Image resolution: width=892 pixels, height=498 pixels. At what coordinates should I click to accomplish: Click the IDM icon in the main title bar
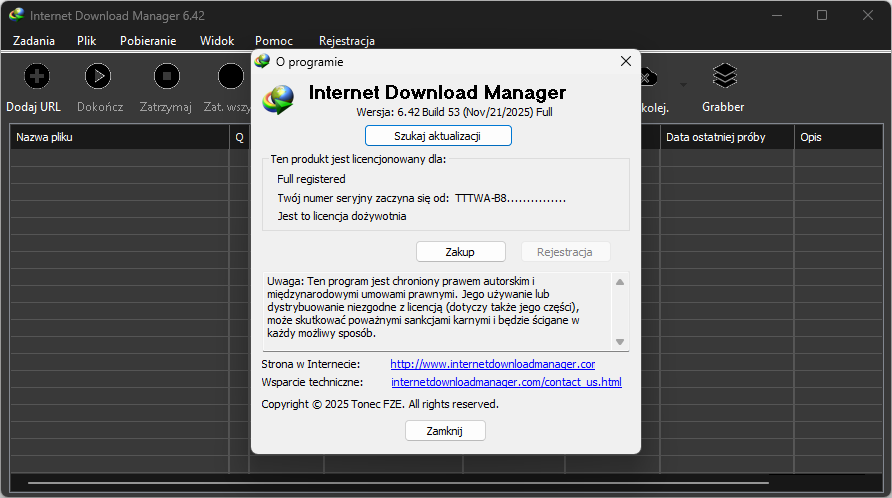pos(16,15)
